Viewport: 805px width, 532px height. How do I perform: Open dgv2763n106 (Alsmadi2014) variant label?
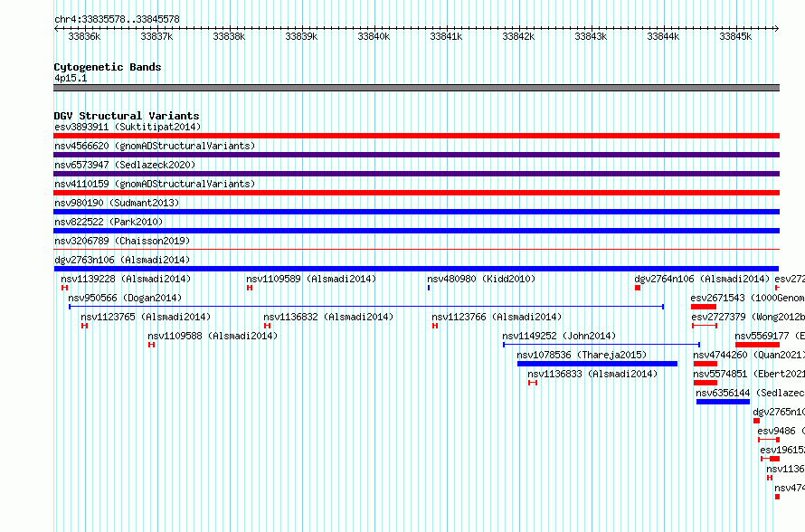point(122,260)
